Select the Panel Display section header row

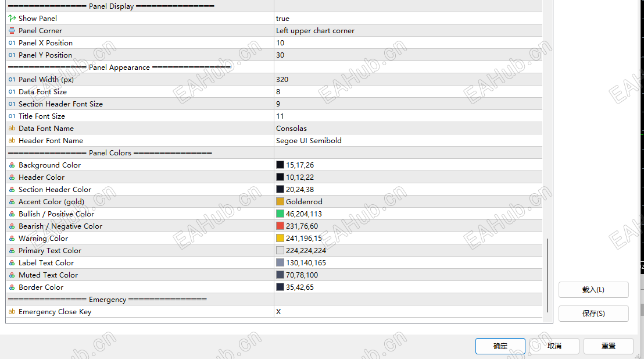274,6
